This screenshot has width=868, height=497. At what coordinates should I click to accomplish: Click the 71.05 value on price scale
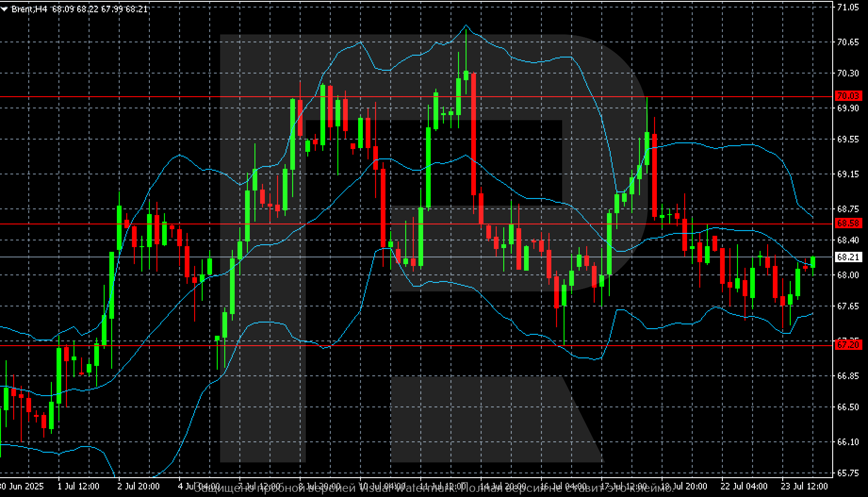pos(848,8)
